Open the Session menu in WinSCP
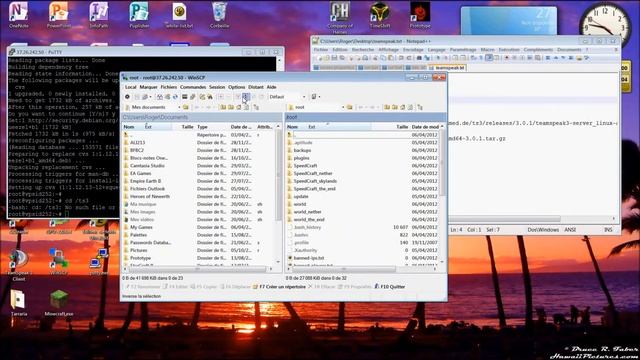This screenshot has width=640, height=360. click(x=217, y=87)
